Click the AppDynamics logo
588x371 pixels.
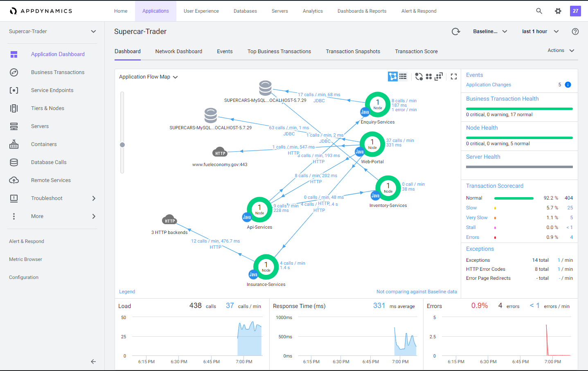point(41,11)
